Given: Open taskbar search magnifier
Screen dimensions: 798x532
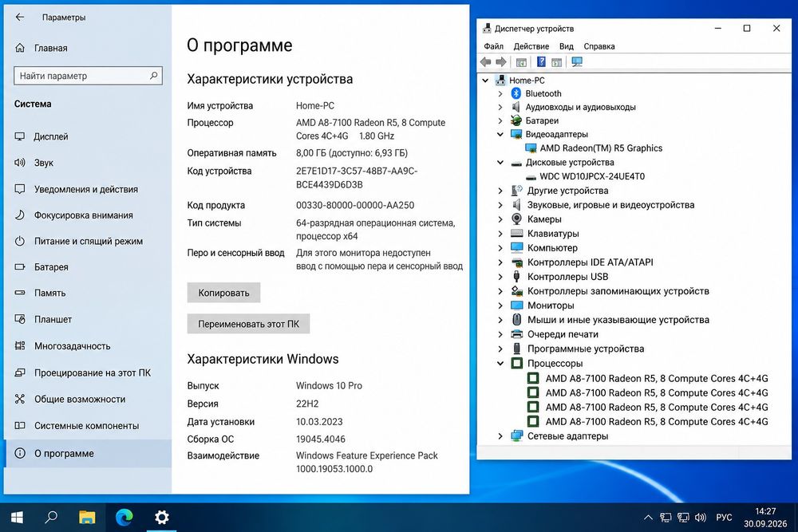Looking at the screenshot, I should pyautogui.click(x=51, y=518).
